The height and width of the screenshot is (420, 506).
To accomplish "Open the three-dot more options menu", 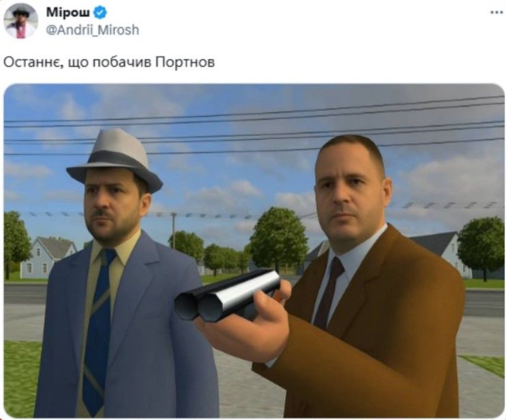I will point(496,12).
